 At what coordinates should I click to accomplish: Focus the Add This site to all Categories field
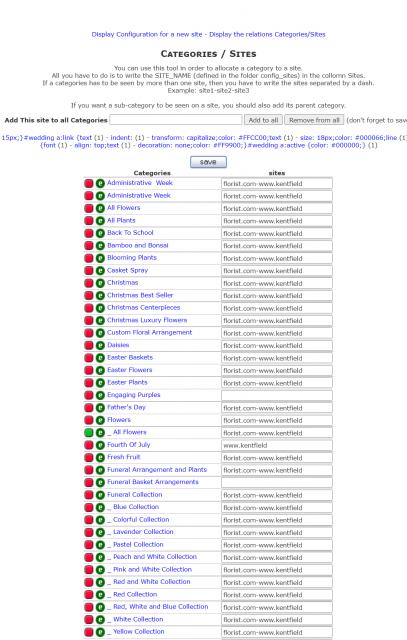(176, 120)
